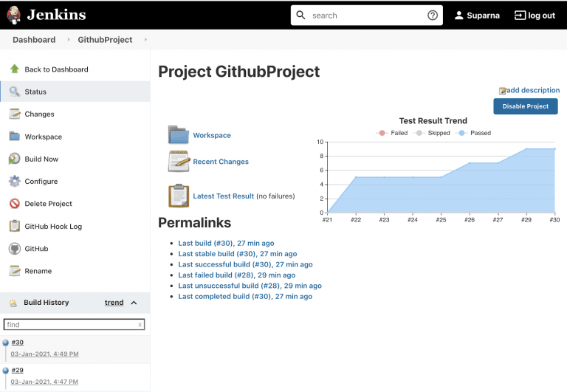Click the red Delete Project icon
Screen dimensions: 567x392
click(14, 204)
